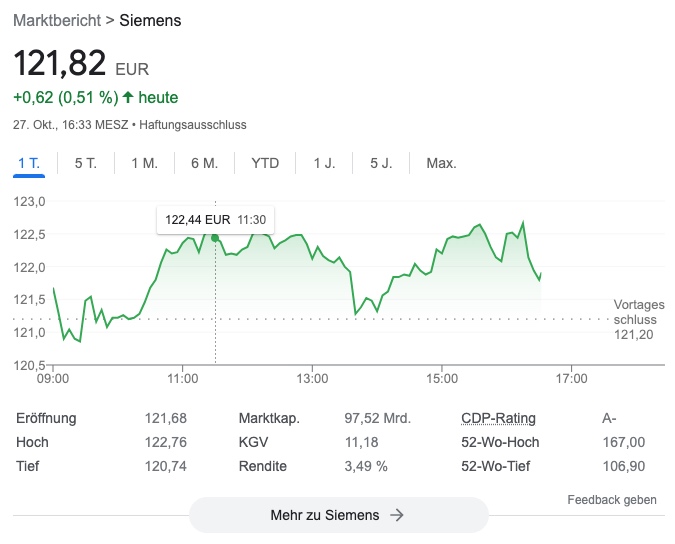Click the 13:00 x-axis label
Screen dimensions: 675x544
312,379
